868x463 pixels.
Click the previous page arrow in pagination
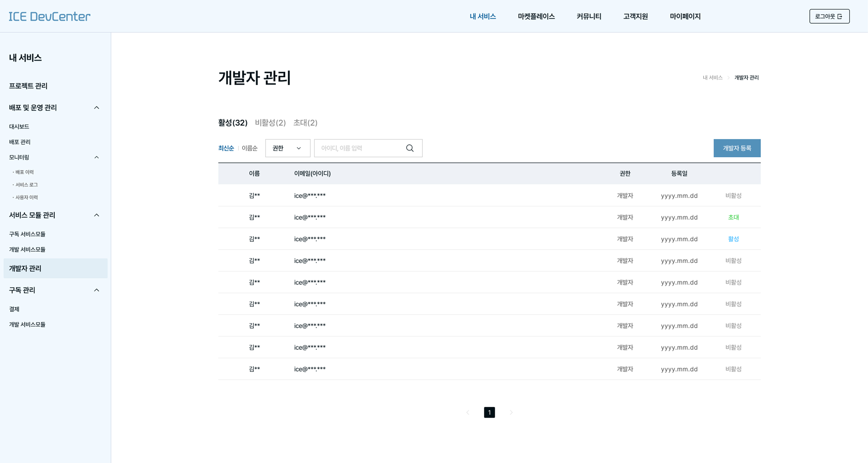(x=468, y=412)
